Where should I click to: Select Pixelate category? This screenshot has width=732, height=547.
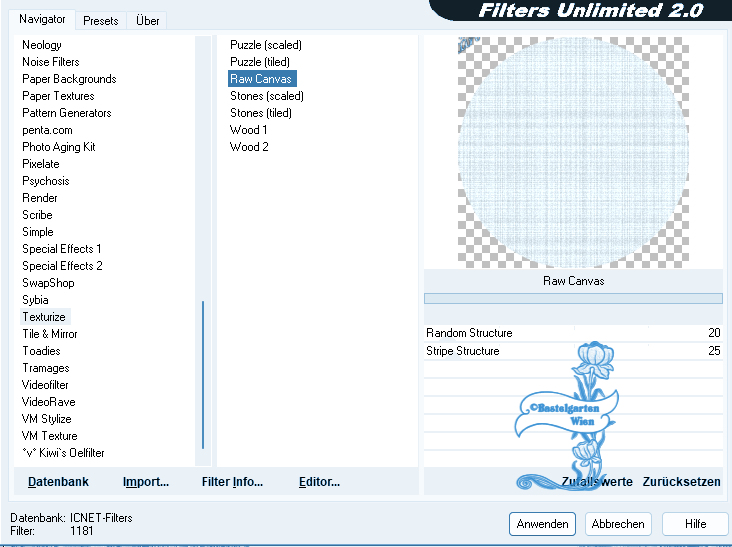point(41,164)
